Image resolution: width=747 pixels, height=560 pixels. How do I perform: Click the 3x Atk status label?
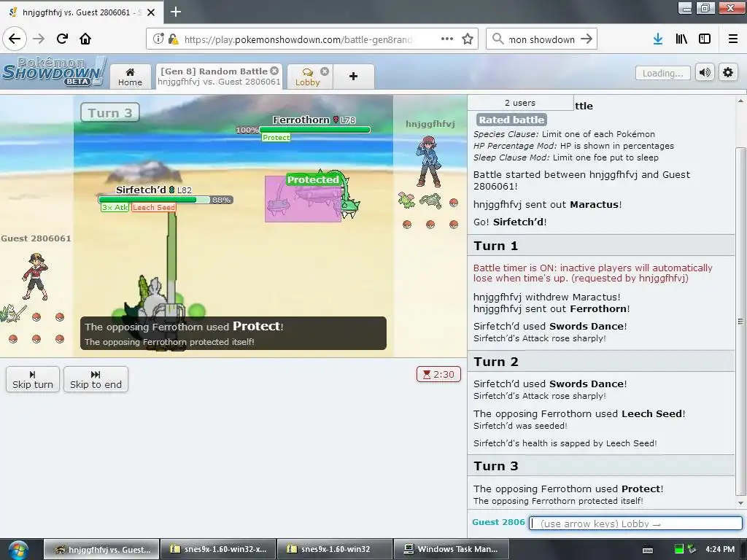[115, 208]
